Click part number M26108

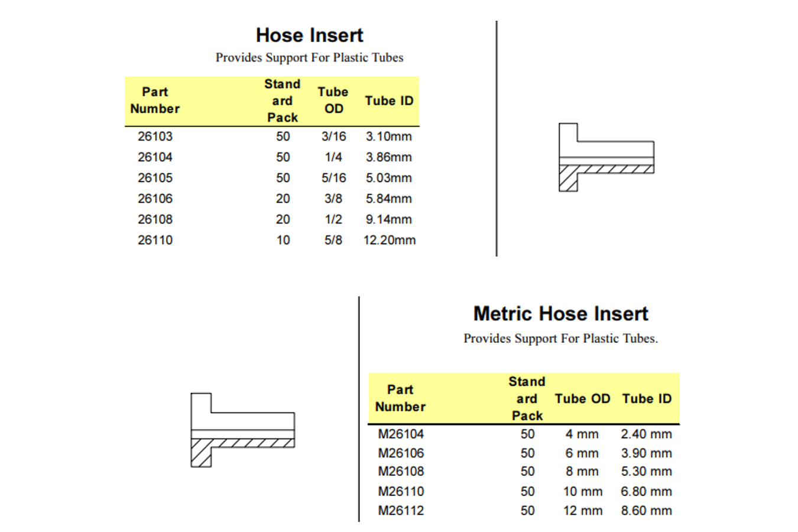(401, 472)
